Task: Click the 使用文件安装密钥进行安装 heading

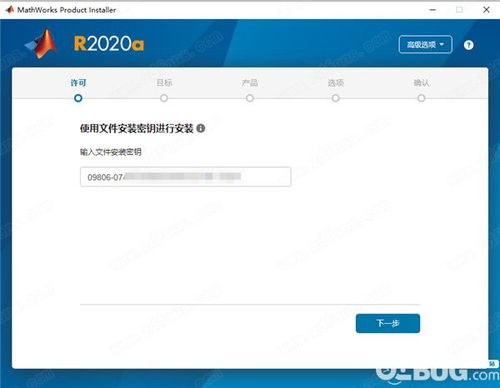Action: (137, 128)
